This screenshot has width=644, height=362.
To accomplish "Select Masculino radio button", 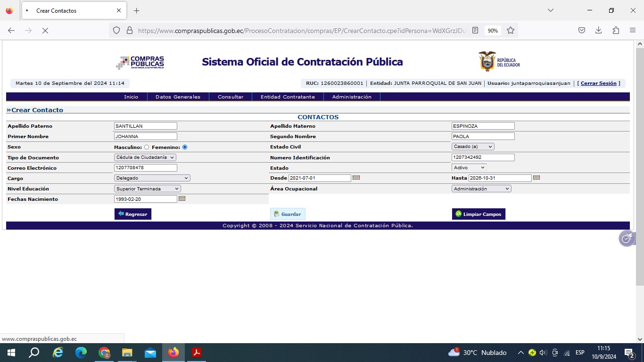I will (147, 147).
